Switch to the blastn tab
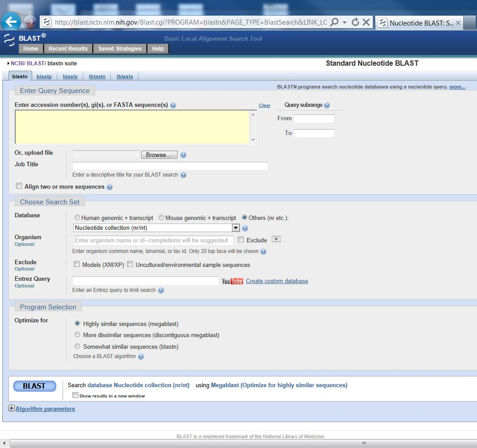 [20, 76]
